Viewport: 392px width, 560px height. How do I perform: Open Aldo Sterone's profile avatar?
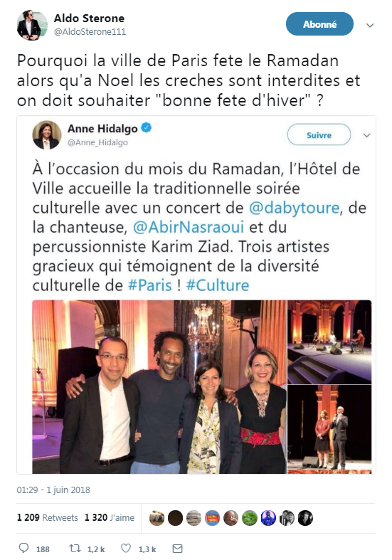pyautogui.click(x=32, y=25)
